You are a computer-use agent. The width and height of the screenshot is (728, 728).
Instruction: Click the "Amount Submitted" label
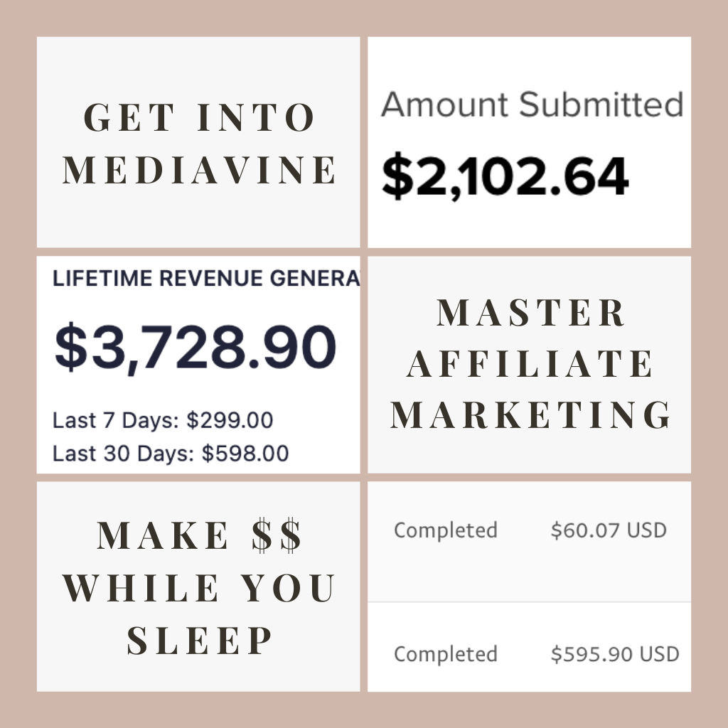tap(532, 105)
